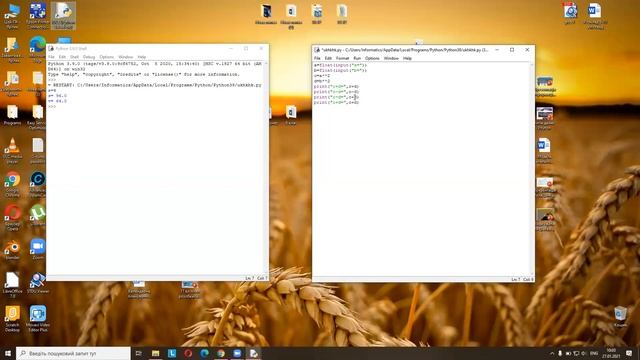This screenshot has height=360, width=640.
Task: Minimize the editor window
Action: (x=497, y=50)
